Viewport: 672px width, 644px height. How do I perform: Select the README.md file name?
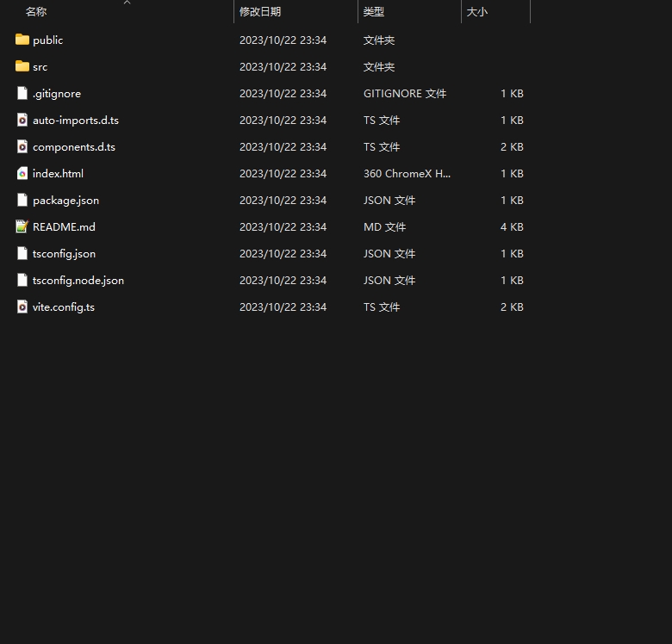65,227
